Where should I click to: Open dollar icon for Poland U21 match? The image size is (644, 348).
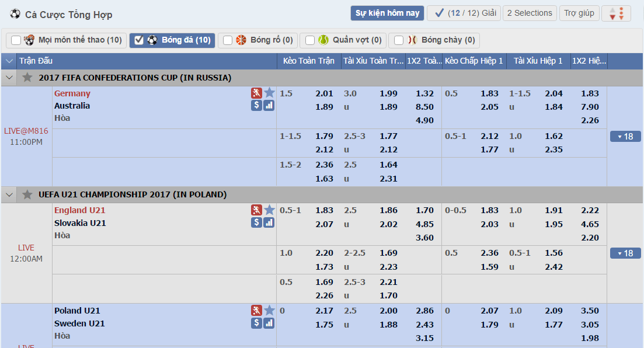[x=257, y=323]
